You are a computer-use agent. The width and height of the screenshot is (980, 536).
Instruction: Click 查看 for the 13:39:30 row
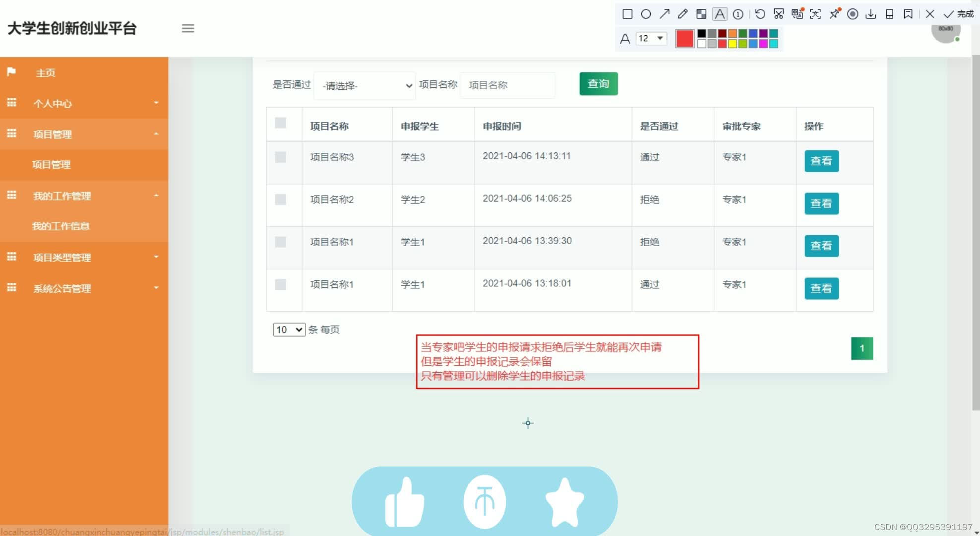point(821,246)
